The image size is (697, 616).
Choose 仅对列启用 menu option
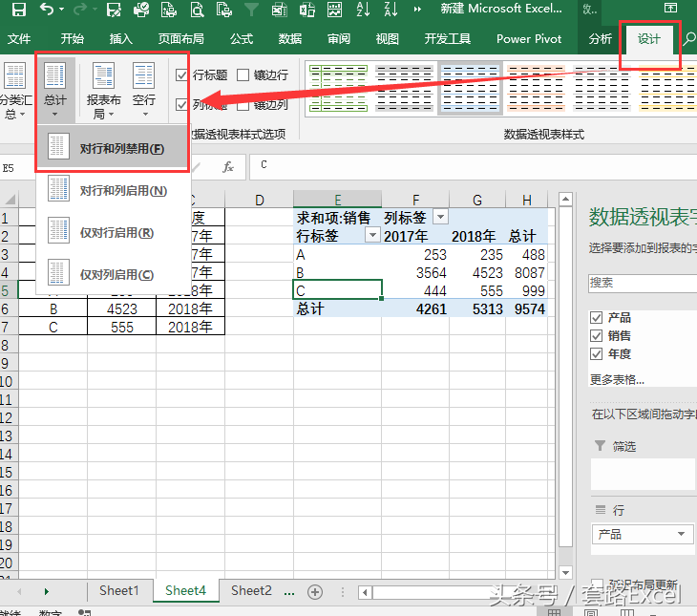[x=114, y=274]
